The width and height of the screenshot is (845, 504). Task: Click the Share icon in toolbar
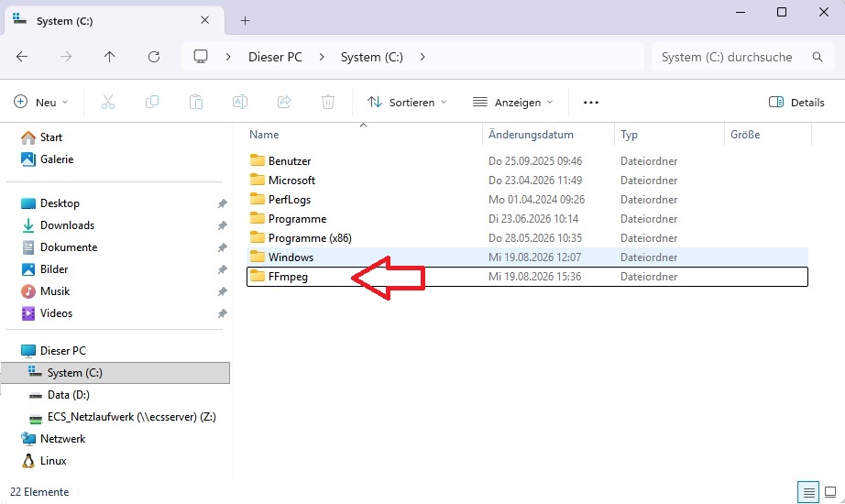click(x=284, y=102)
